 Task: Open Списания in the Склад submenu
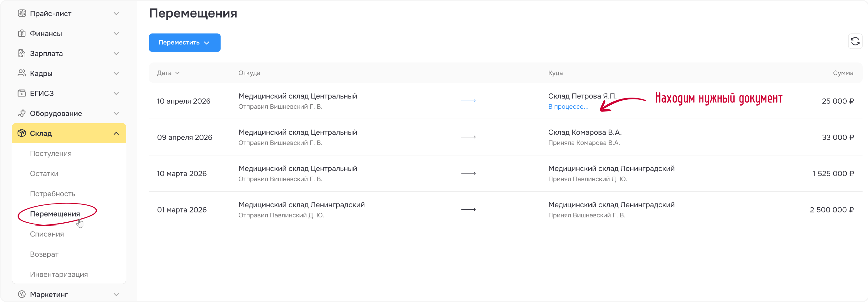[x=47, y=234]
